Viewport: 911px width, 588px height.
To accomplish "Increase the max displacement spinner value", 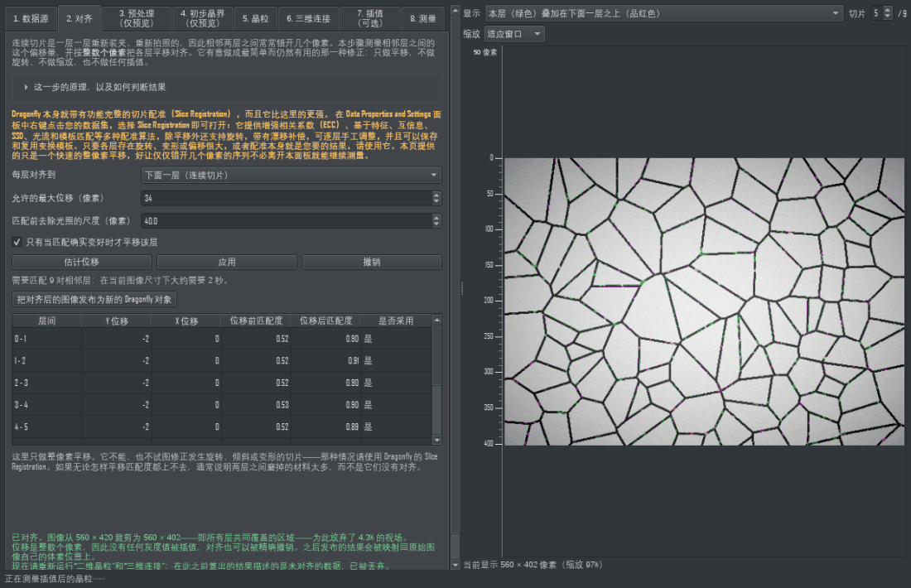I will (436, 195).
